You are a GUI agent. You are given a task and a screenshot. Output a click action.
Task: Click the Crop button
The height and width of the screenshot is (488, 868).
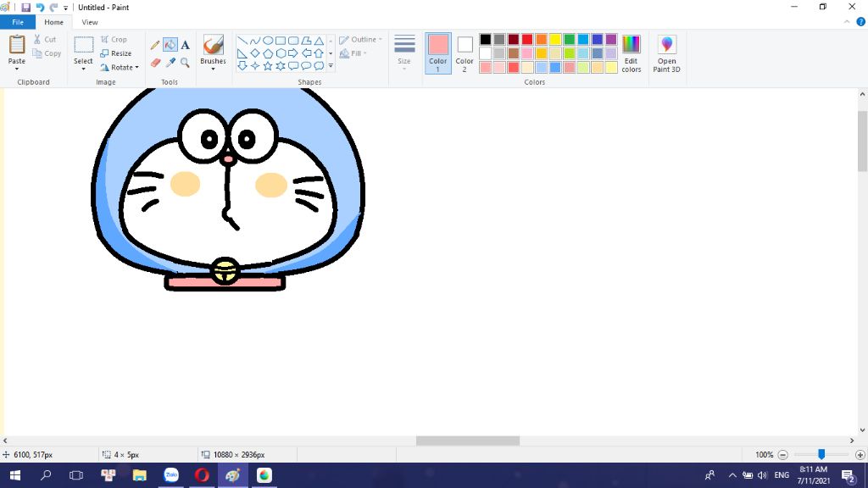pos(114,40)
